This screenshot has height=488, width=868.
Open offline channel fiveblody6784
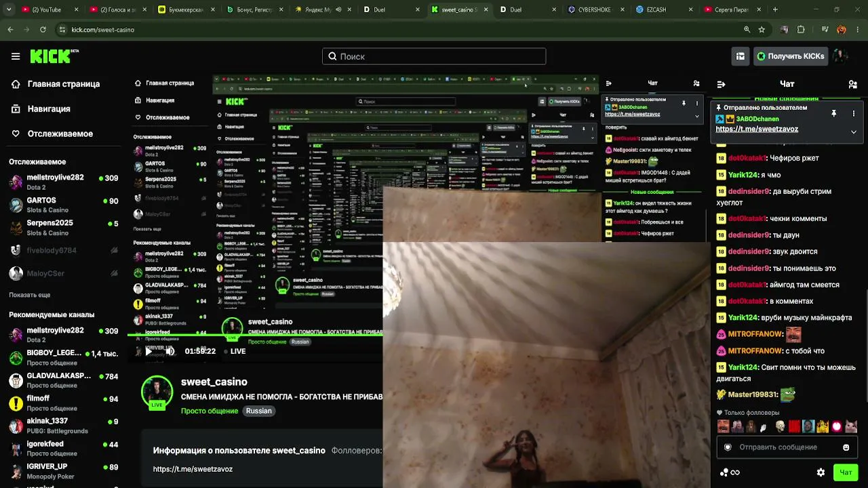click(x=64, y=250)
